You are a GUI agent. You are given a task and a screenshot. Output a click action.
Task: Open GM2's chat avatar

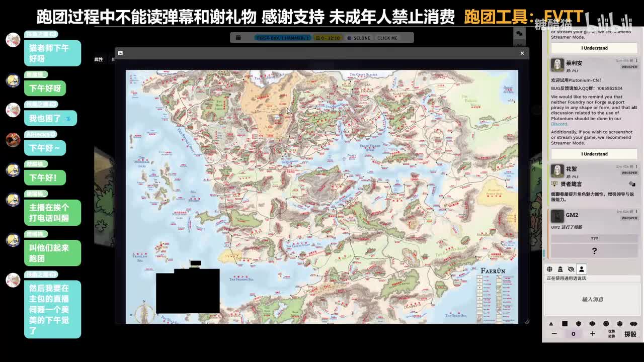[557, 216]
